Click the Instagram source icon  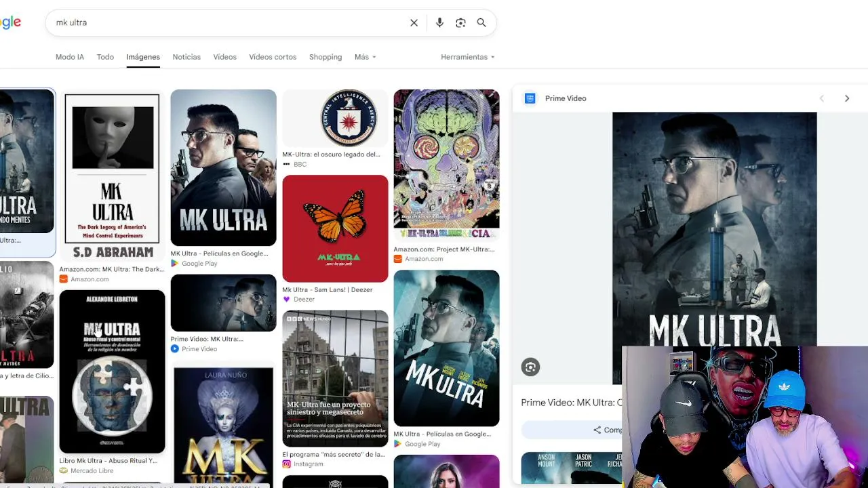point(286,464)
